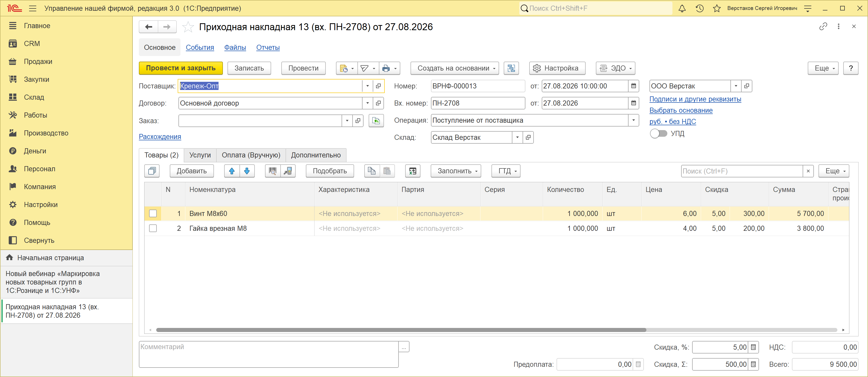Add document to favorites star

click(188, 27)
